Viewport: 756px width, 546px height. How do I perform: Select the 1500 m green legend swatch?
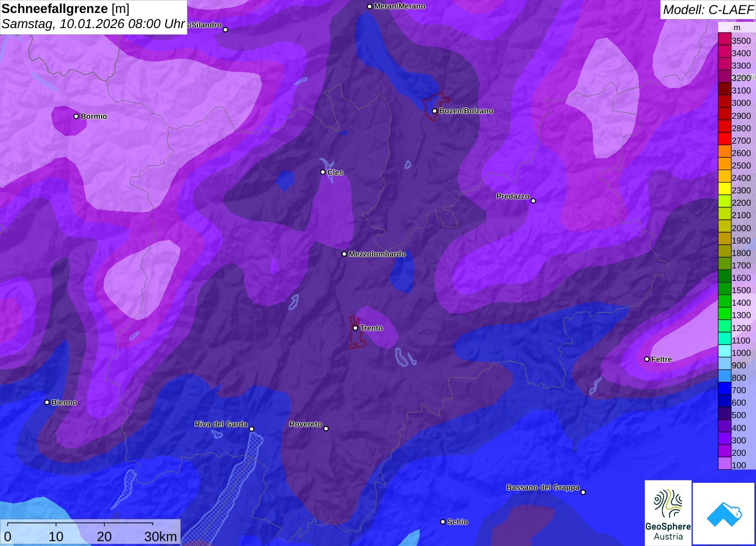[725, 289]
